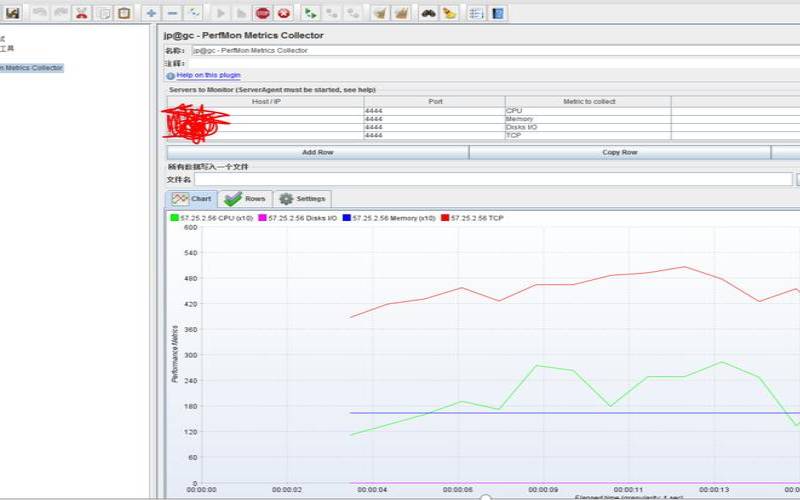The width and height of the screenshot is (800, 500).
Task: Open the Help on this plugin link
Action: [208, 75]
